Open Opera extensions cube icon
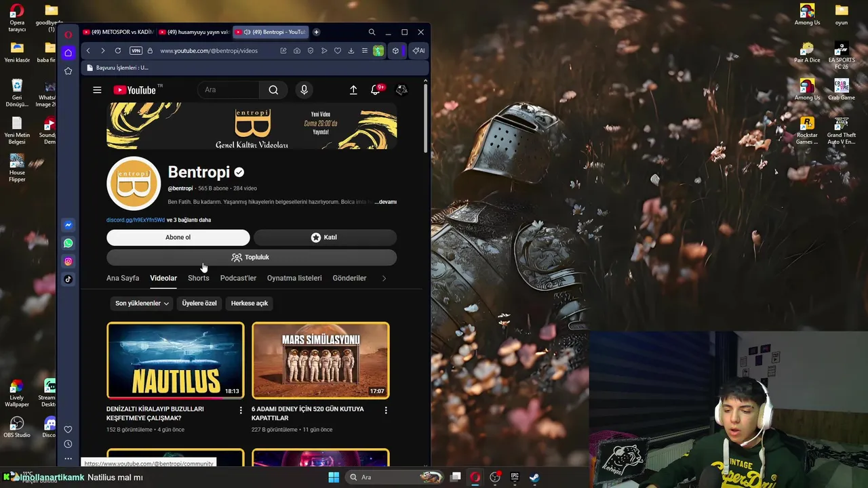The width and height of the screenshot is (868, 488). (395, 51)
